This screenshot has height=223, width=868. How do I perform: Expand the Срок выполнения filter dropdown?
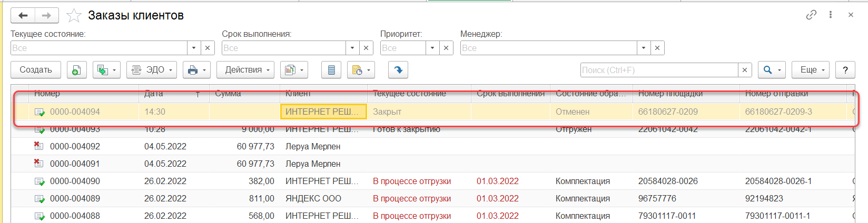pyautogui.click(x=352, y=48)
